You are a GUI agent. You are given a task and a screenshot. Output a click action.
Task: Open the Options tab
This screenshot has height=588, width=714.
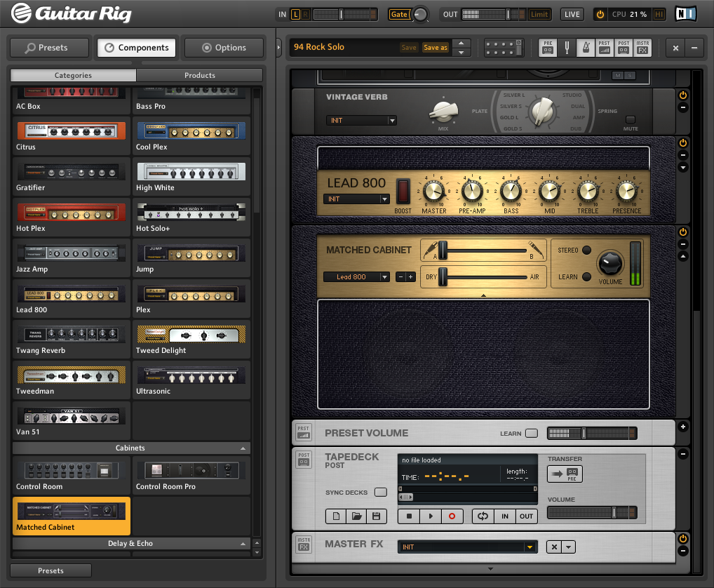pyautogui.click(x=224, y=48)
